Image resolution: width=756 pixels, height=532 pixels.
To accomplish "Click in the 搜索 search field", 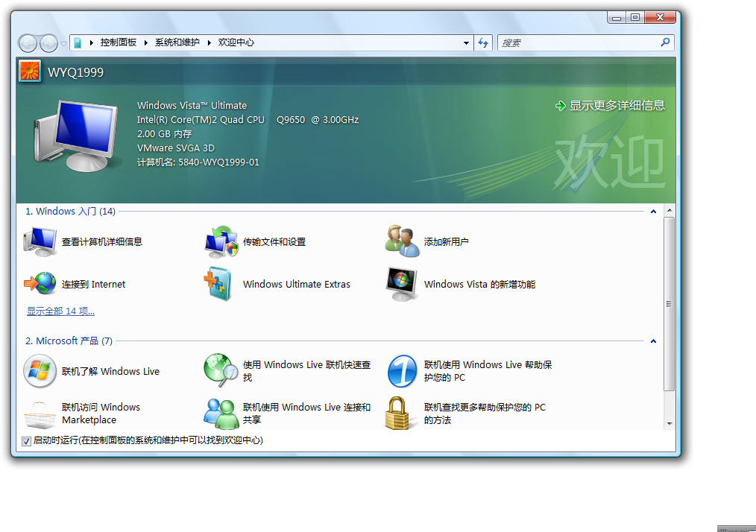I will point(579,43).
